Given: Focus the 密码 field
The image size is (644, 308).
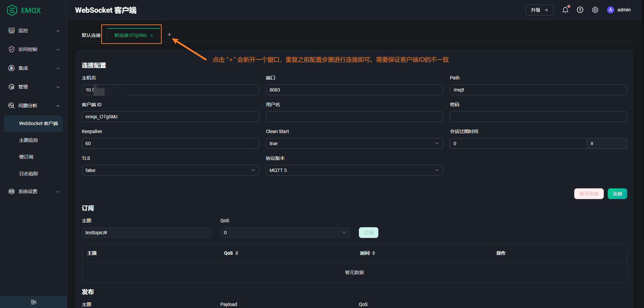Looking at the screenshot, I should (538, 117).
